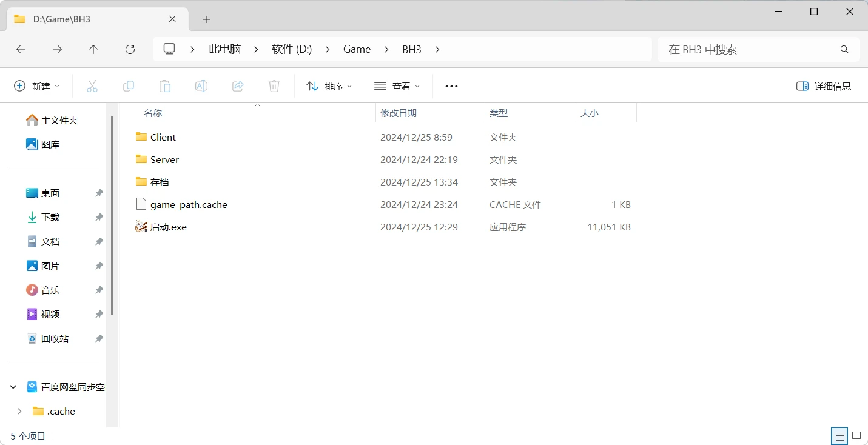Select the 存档 folder icon

click(141, 182)
